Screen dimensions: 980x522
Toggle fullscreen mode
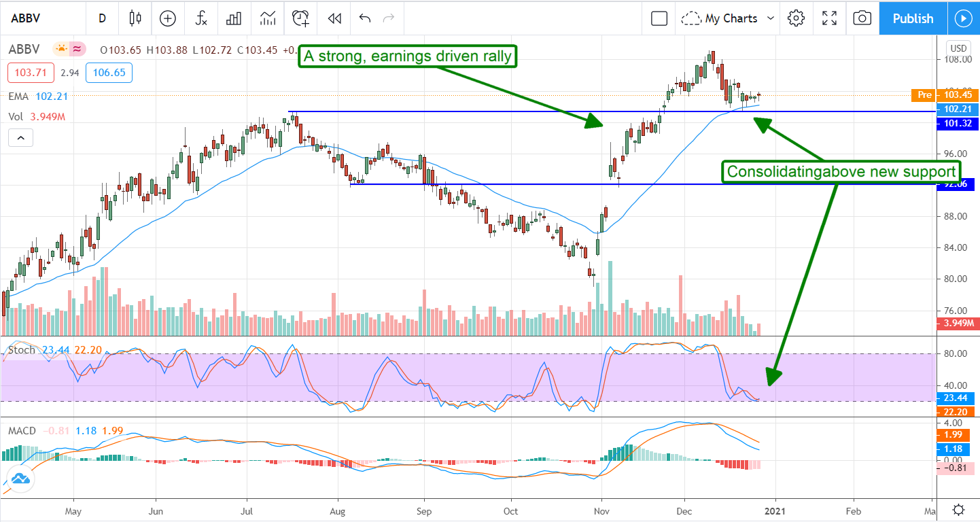click(x=829, y=18)
